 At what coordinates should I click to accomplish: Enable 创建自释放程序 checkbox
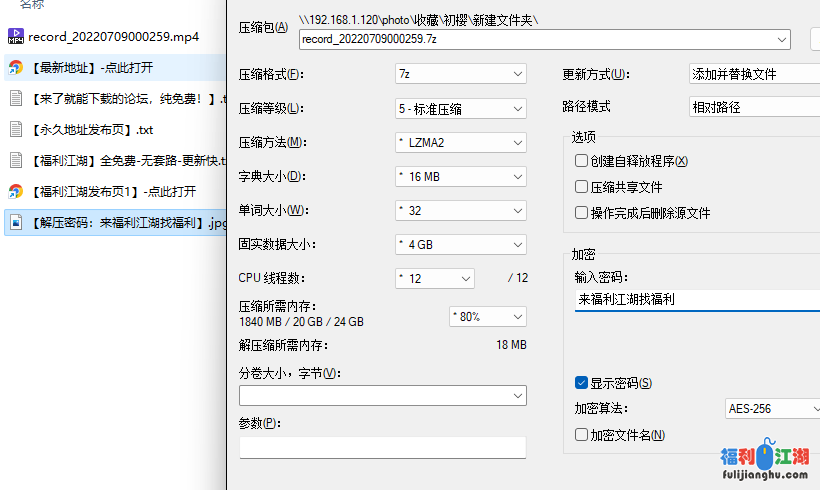coord(581,161)
